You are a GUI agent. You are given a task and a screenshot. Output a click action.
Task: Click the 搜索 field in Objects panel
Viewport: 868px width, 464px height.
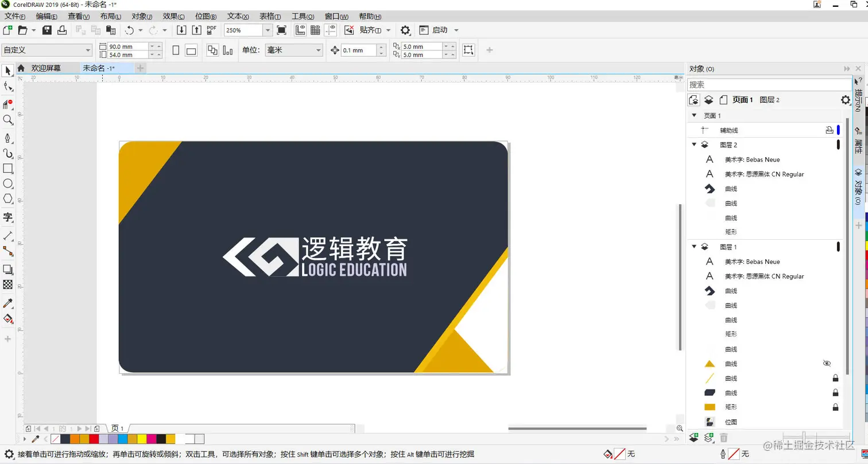pyautogui.click(x=769, y=84)
